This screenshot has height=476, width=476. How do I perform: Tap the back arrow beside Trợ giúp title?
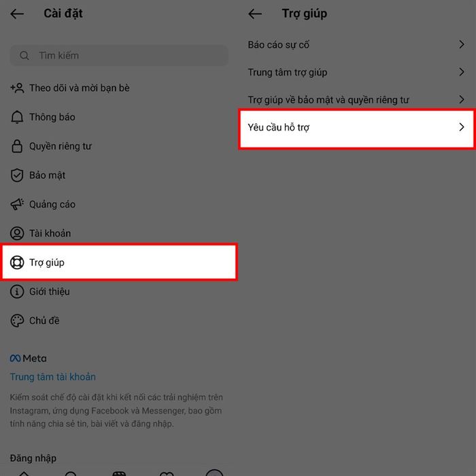[255, 14]
